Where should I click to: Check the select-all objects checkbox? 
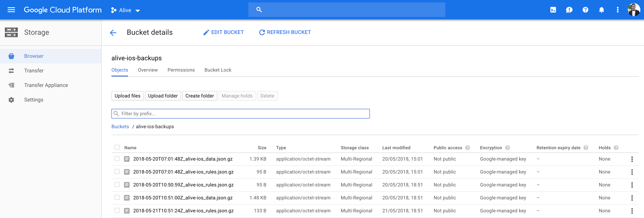pyautogui.click(x=117, y=147)
